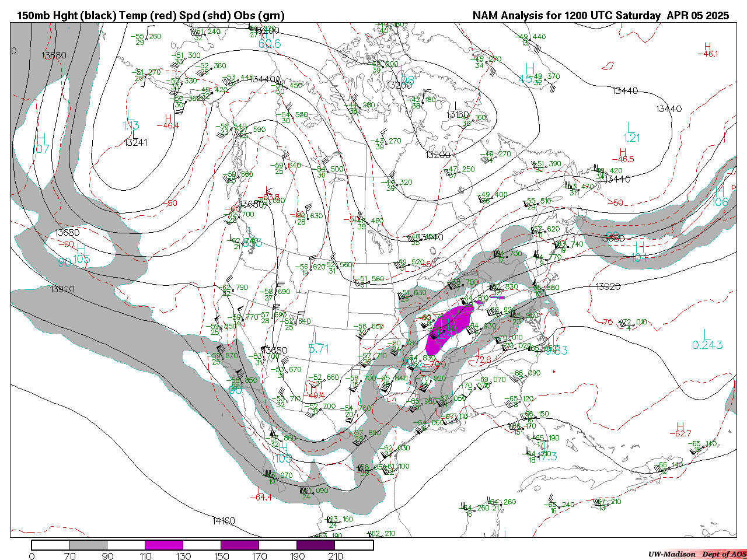
Task: Select the magenta 110-130 speed swatch
Action: pos(164,545)
